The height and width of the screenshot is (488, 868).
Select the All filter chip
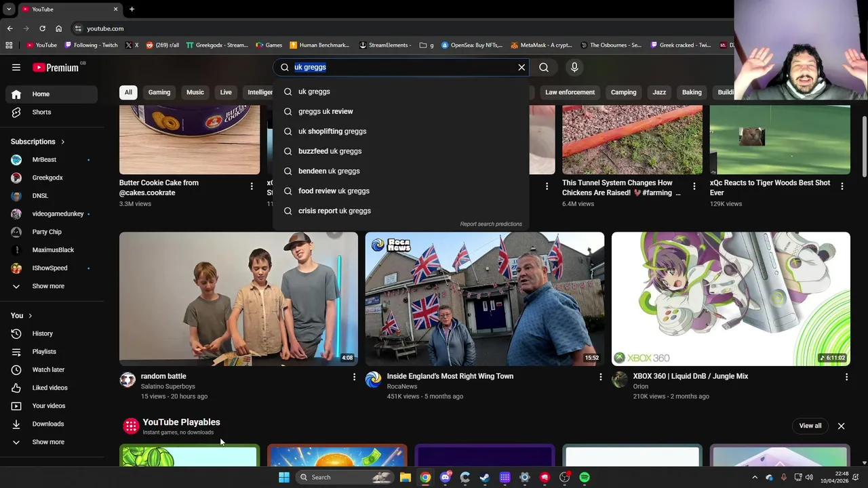(x=128, y=92)
